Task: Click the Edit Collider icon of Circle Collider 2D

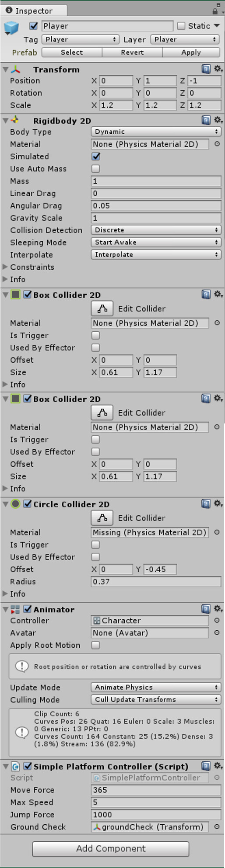Action: [102, 518]
